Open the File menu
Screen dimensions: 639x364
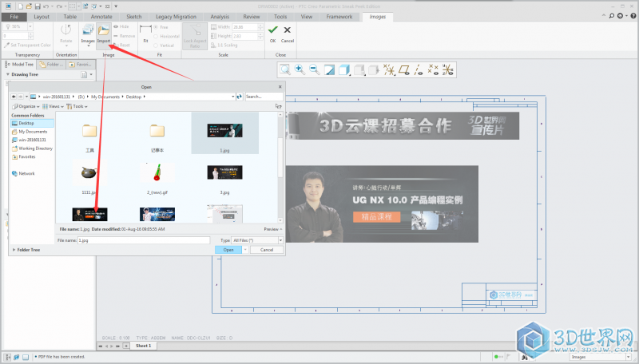(x=14, y=17)
